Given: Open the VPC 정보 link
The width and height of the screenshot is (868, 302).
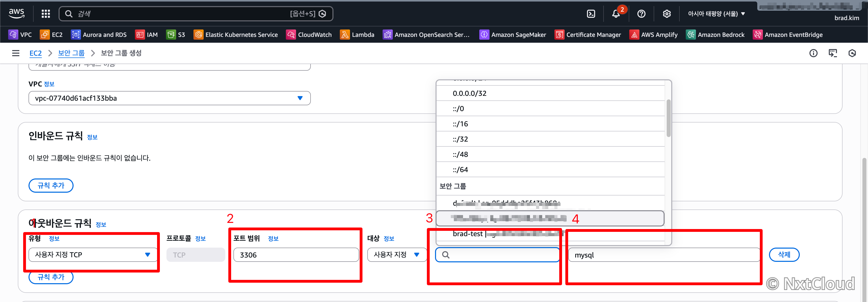Looking at the screenshot, I should click(49, 84).
